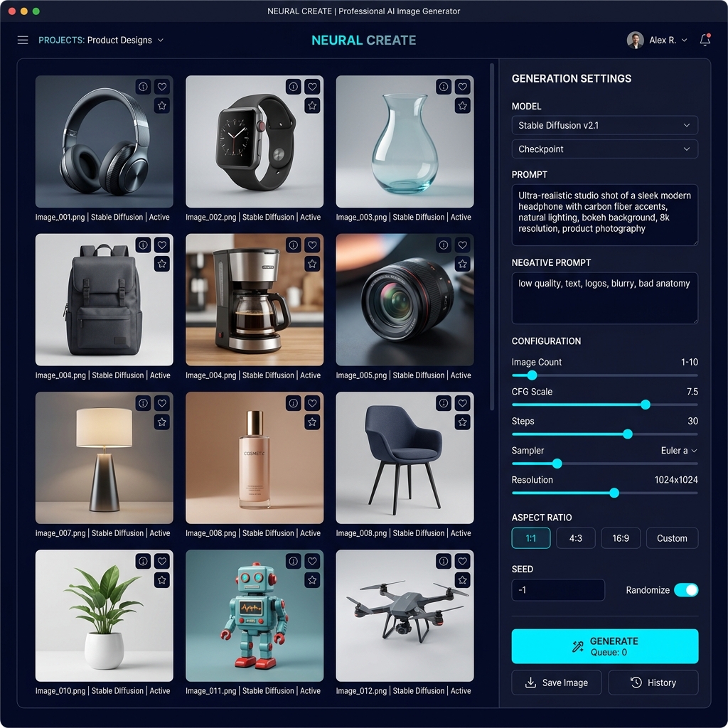The height and width of the screenshot is (728, 728).
Task: Click the Save Image button
Action: tap(557, 682)
